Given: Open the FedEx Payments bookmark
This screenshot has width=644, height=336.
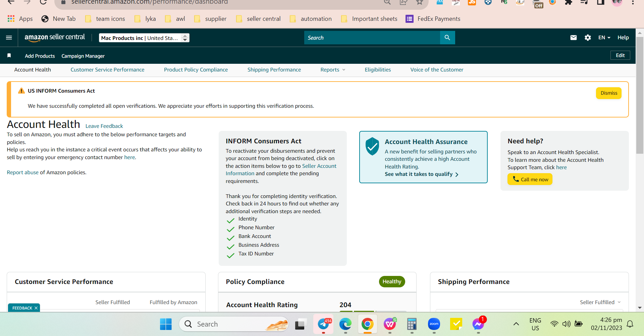Looking at the screenshot, I should tap(433, 19).
